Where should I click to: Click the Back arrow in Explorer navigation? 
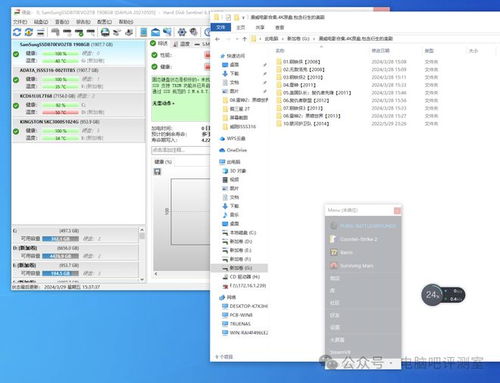(x=217, y=39)
